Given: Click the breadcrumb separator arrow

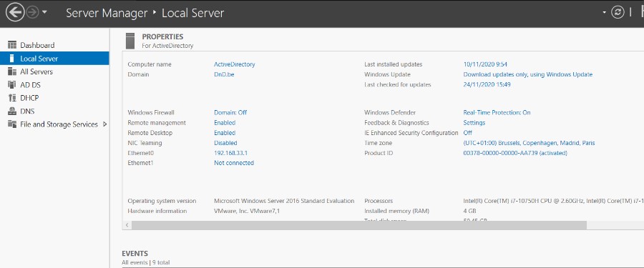Looking at the screenshot, I should click(155, 12).
